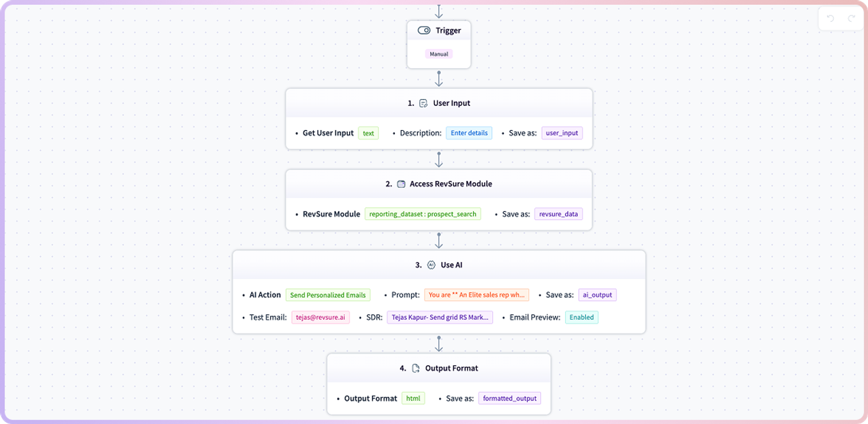This screenshot has width=868, height=424.
Task: Toggle the Email Preview Enabled tag
Action: pyautogui.click(x=582, y=317)
